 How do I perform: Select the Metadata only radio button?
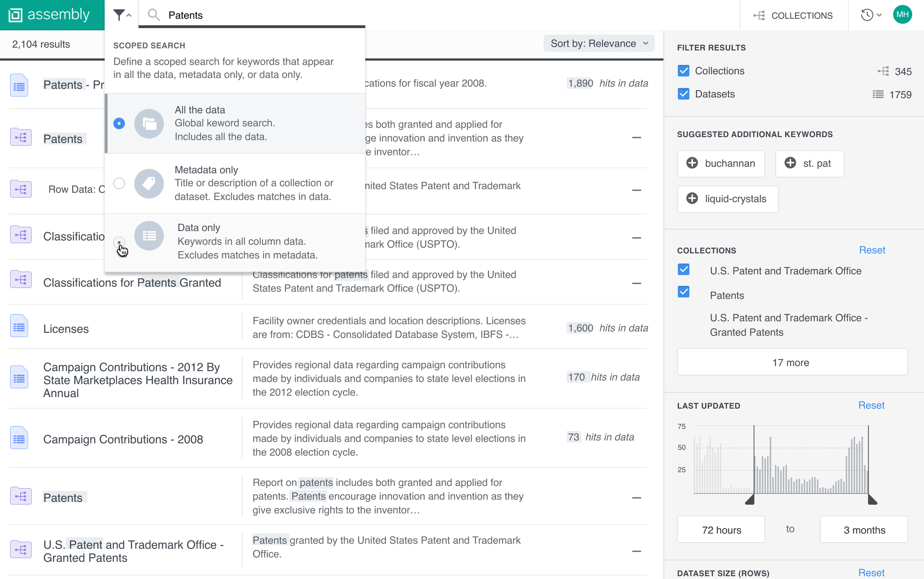[x=119, y=183]
